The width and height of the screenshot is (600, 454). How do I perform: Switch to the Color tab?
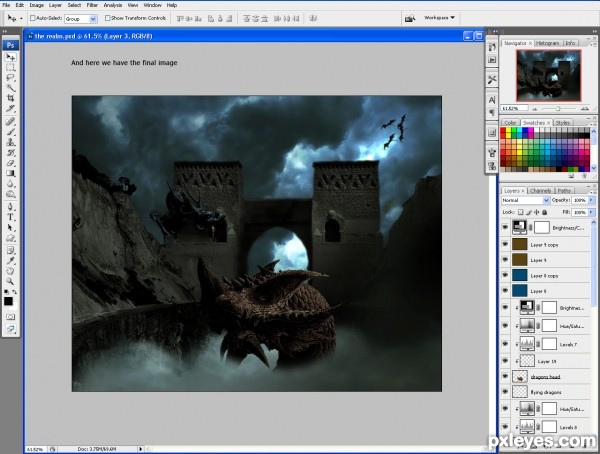510,123
